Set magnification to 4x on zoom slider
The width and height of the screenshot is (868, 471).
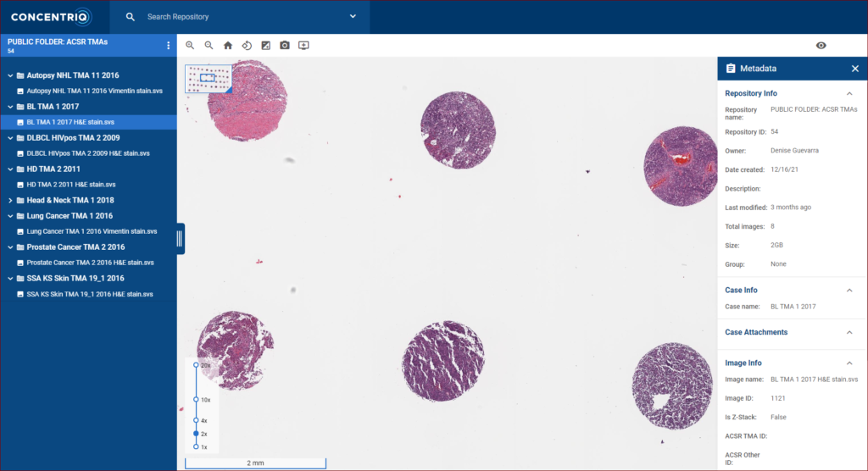pos(196,421)
